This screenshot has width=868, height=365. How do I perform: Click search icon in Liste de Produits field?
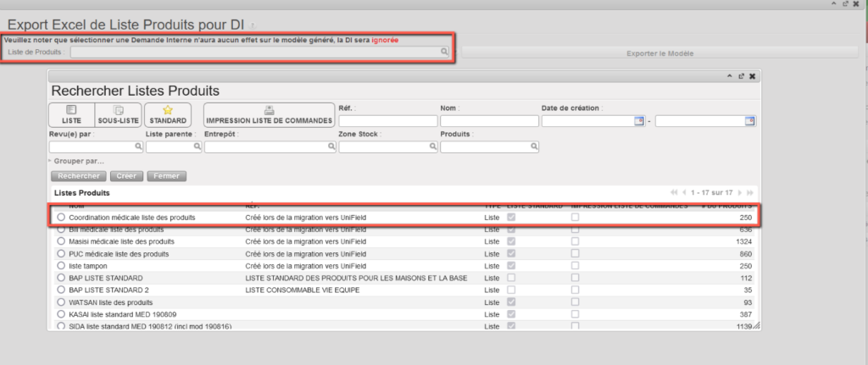(443, 53)
